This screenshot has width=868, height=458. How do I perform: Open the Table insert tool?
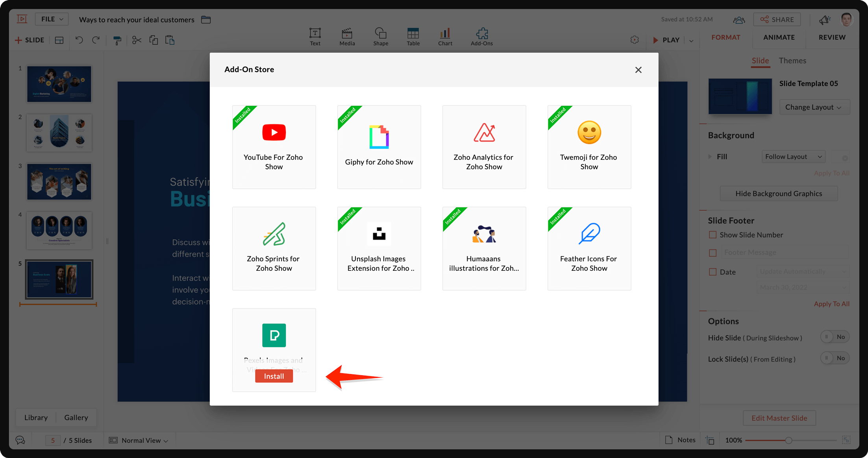tap(413, 37)
